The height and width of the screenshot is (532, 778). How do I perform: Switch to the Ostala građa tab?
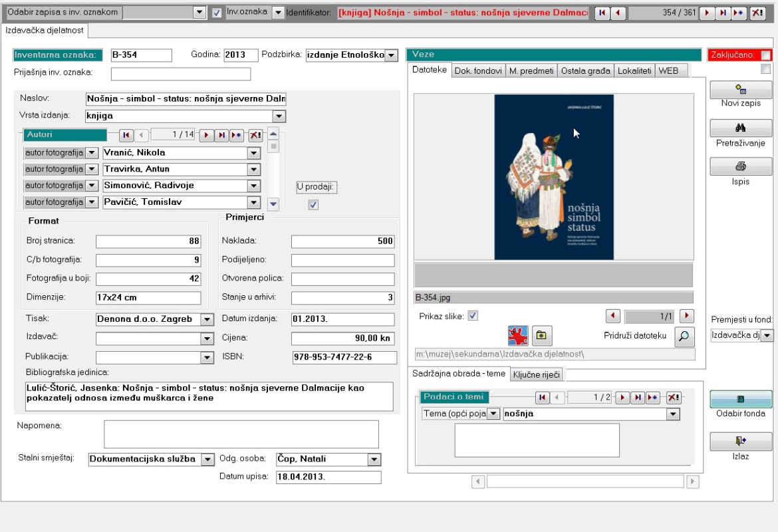pyautogui.click(x=585, y=71)
